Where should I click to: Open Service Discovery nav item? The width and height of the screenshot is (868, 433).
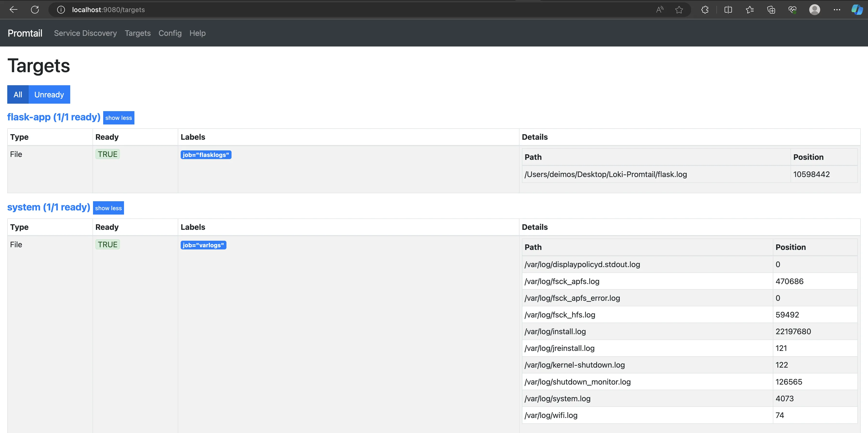(85, 33)
